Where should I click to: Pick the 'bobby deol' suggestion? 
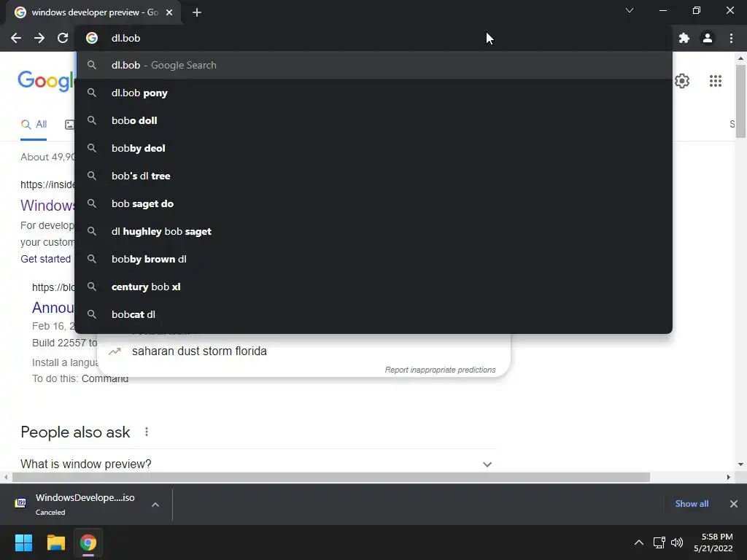tap(373, 148)
